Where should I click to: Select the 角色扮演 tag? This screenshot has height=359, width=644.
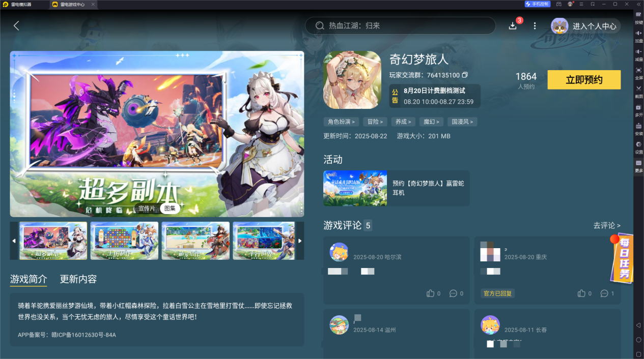pyautogui.click(x=341, y=122)
